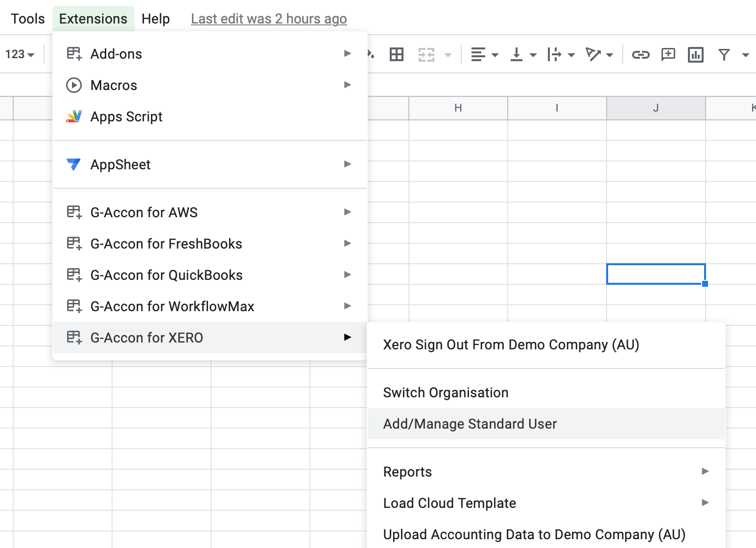Open the filter views dropdown arrow

[x=745, y=55]
